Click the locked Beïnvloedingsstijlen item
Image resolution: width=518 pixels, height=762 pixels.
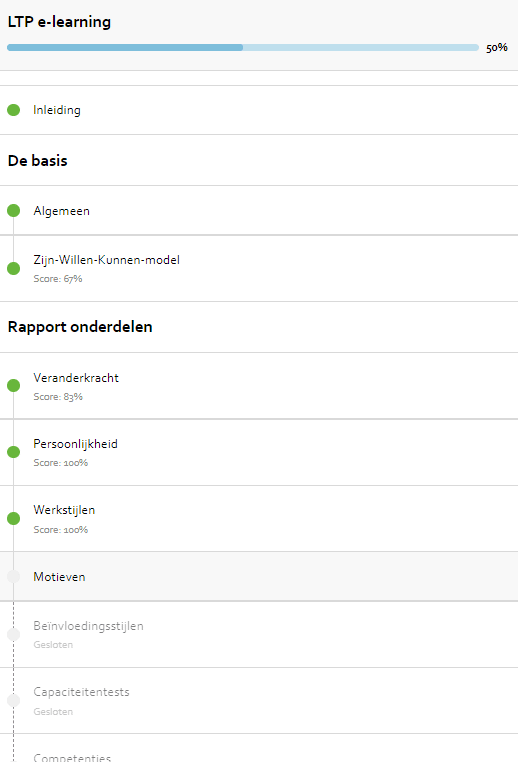coord(259,634)
